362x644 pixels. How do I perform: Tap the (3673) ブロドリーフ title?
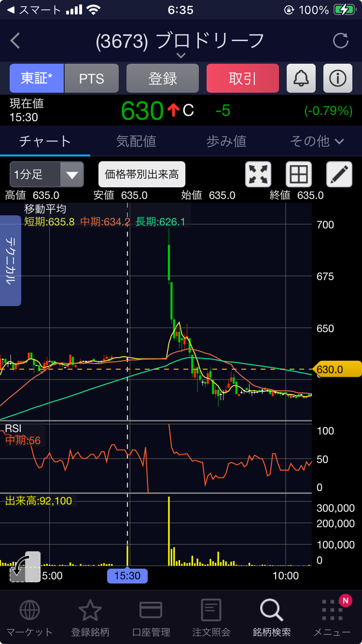coord(180,41)
